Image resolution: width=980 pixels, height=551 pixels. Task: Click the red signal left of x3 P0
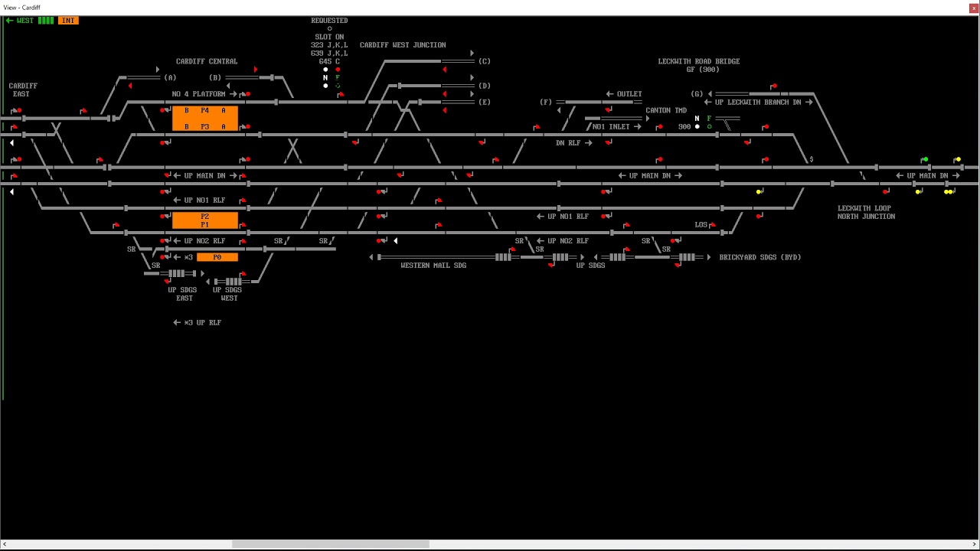point(165,257)
